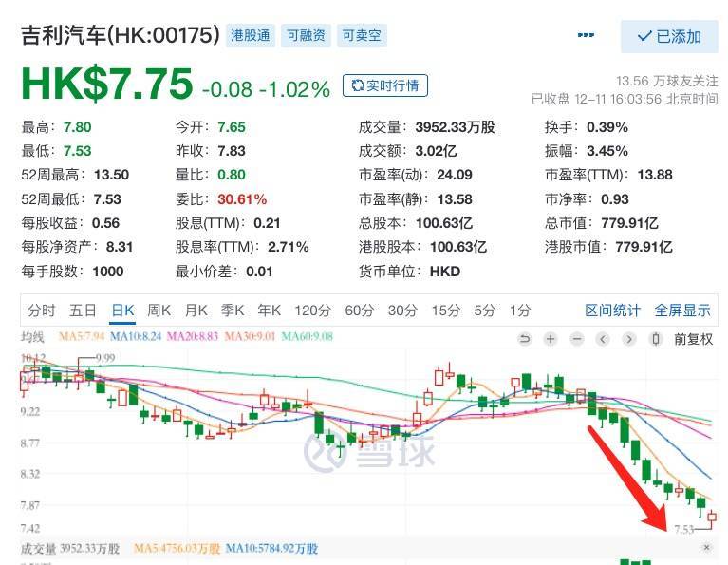Viewport: 728px width, 565px height.
Task: Open 区间统计 range statistics
Action: (612, 311)
